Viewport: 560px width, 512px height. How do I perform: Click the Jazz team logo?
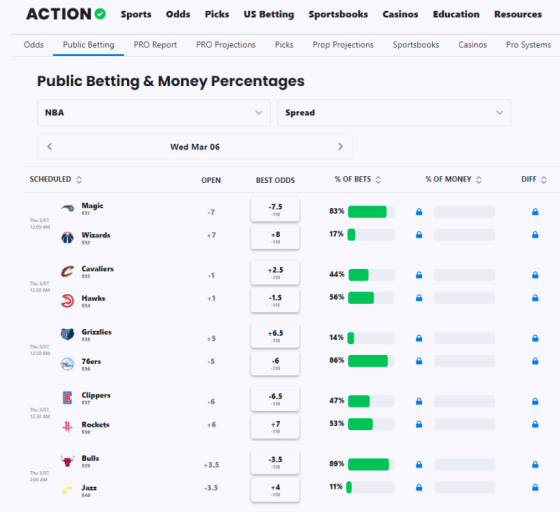[x=68, y=490]
